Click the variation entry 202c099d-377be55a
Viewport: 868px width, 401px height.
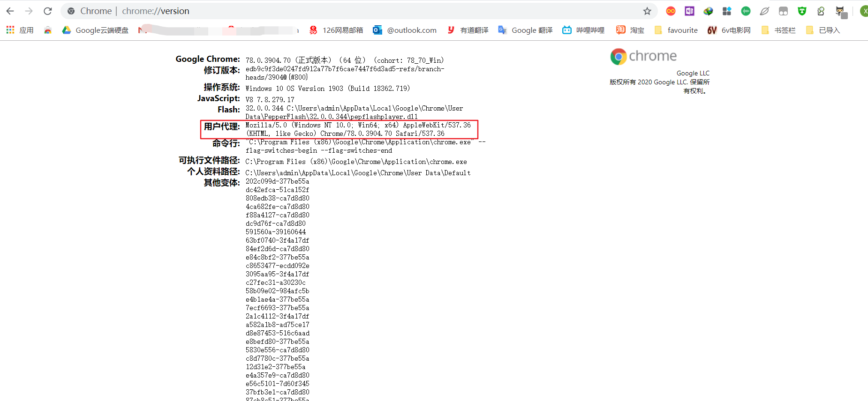coord(278,181)
